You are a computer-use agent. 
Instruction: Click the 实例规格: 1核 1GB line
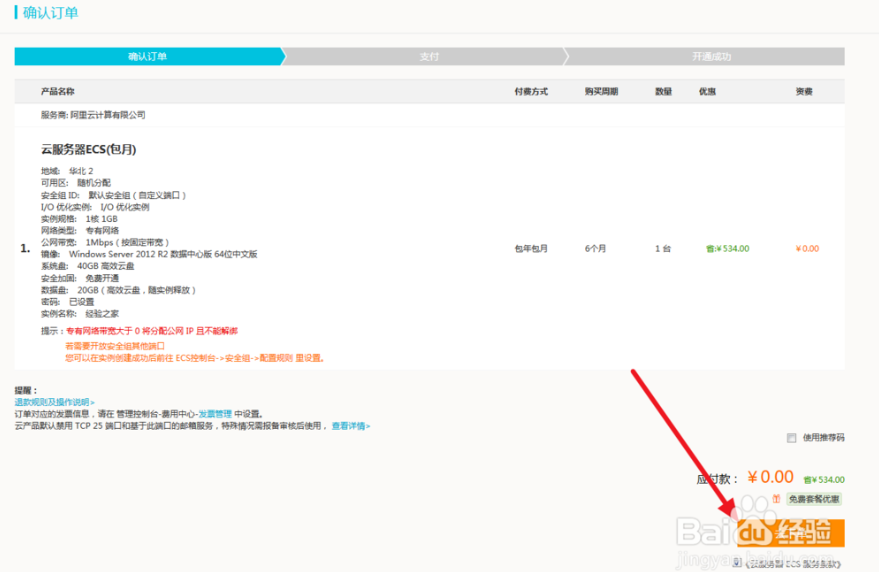click(x=79, y=219)
